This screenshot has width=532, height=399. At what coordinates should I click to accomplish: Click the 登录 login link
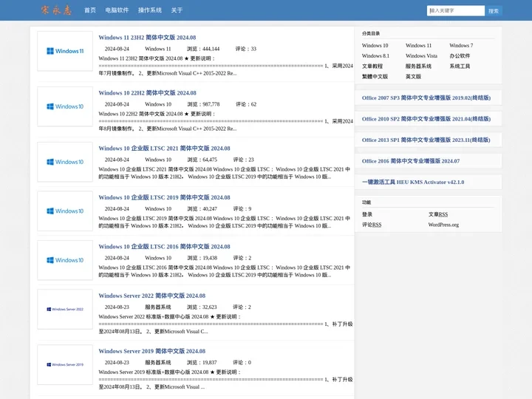tap(367, 214)
